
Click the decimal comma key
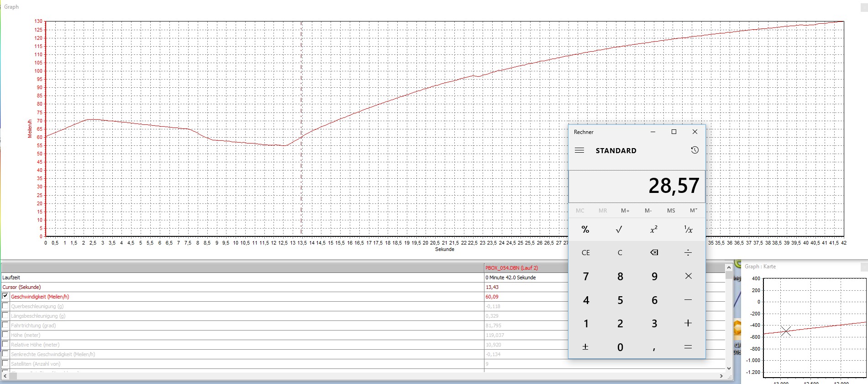coord(654,347)
